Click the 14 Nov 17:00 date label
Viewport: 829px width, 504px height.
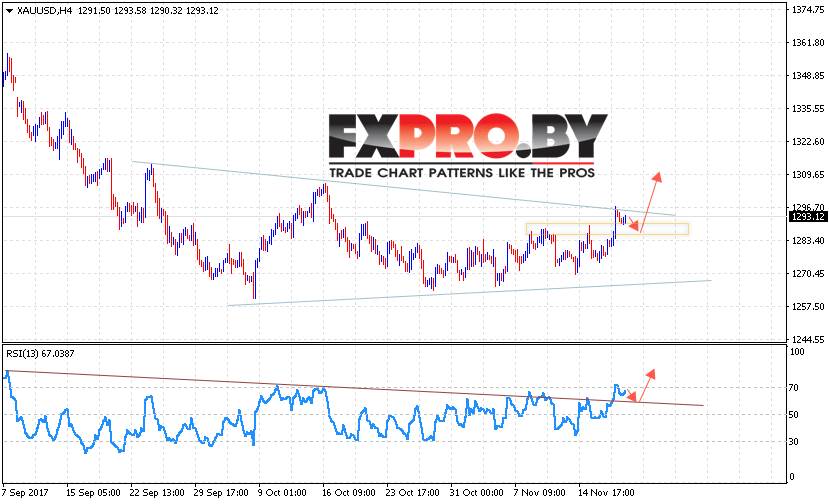click(x=606, y=493)
